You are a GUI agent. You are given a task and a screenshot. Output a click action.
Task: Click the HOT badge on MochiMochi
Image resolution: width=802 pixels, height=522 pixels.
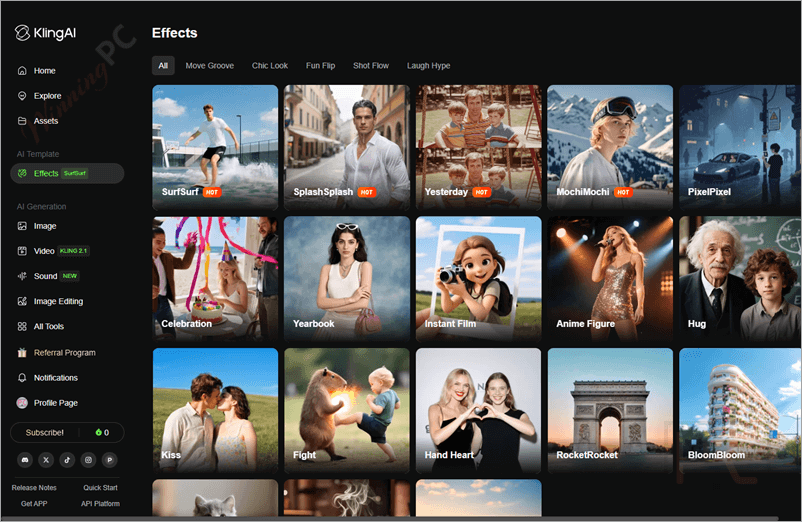[622, 192]
